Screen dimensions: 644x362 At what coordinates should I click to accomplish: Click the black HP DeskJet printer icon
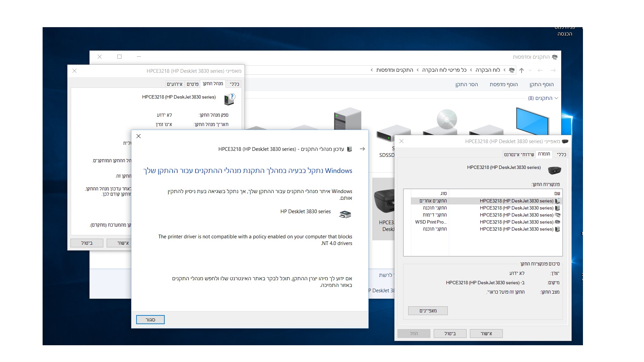click(x=384, y=201)
